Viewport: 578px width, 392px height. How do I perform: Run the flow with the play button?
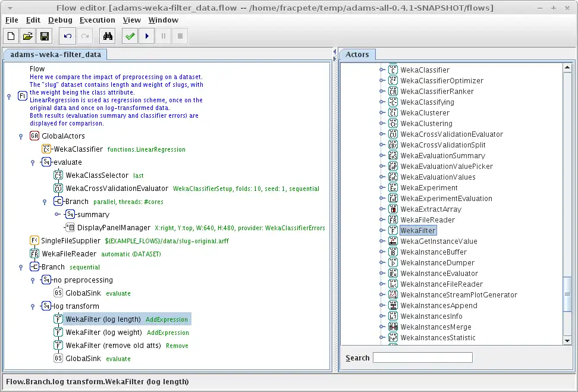(147, 36)
